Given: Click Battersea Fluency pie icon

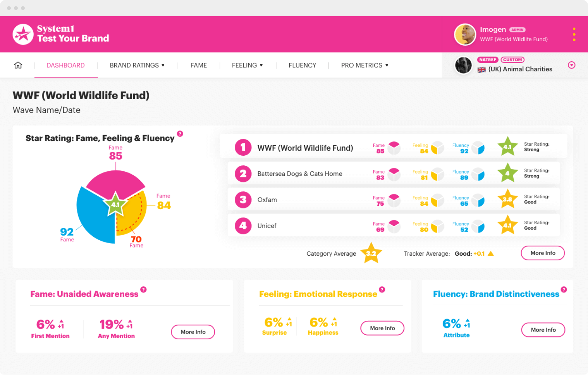Looking at the screenshot, I should (478, 174).
